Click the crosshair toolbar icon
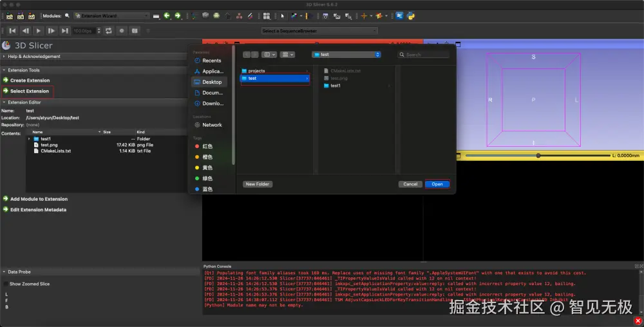This screenshot has height=327, width=644. (x=365, y=15)
